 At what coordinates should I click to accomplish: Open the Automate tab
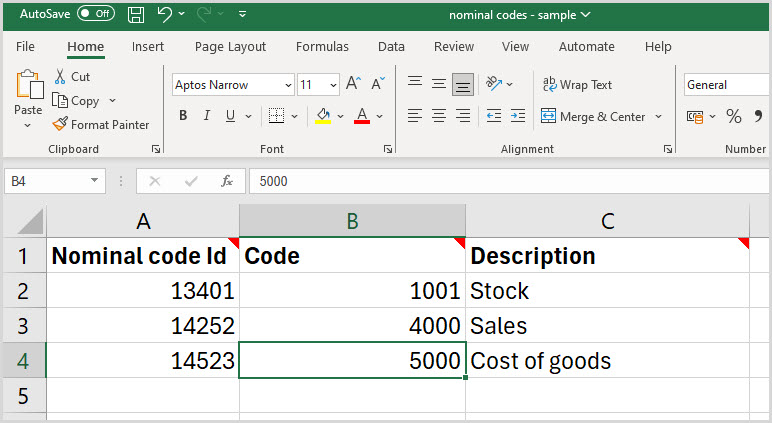coord(586,46)
